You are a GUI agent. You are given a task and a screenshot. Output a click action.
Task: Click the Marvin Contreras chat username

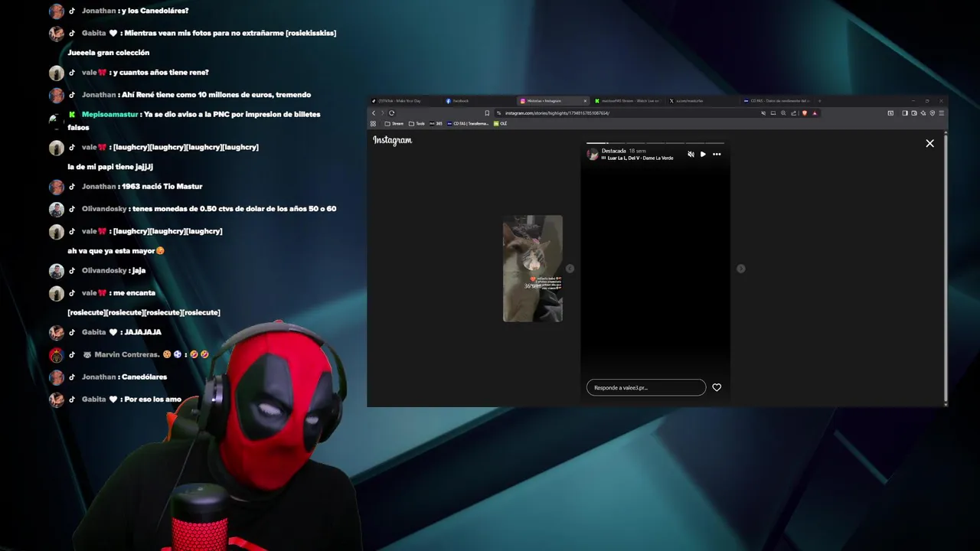[x=126, y=354]
